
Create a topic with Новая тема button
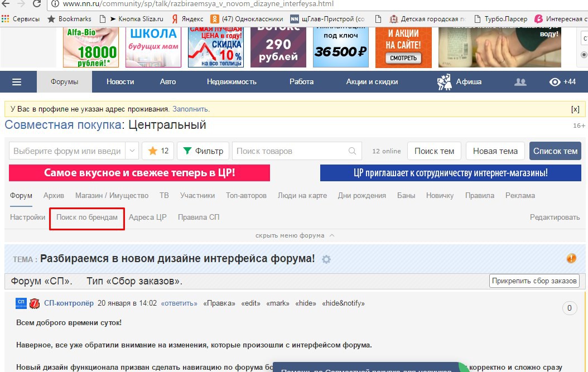[x=495, y=151]
